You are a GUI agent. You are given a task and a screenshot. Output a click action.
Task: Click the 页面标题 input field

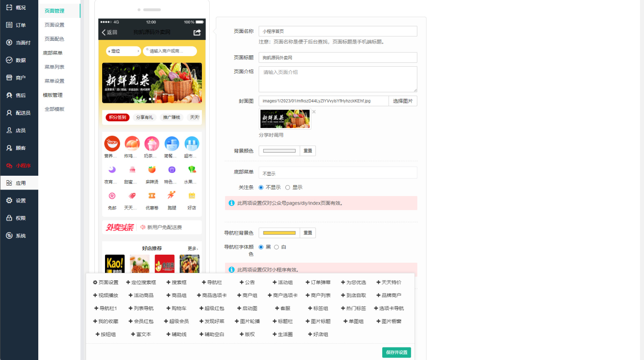337,58
